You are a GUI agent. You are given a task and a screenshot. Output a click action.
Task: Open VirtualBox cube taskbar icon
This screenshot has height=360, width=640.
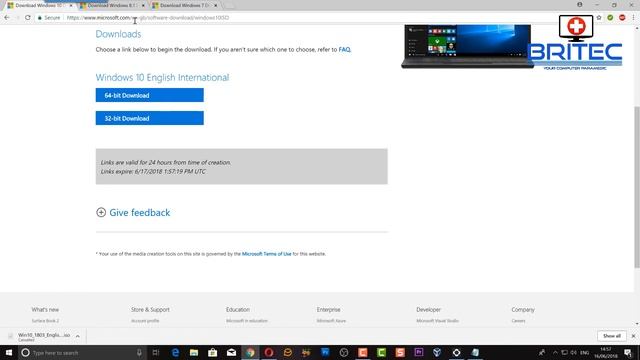[438, 353]
